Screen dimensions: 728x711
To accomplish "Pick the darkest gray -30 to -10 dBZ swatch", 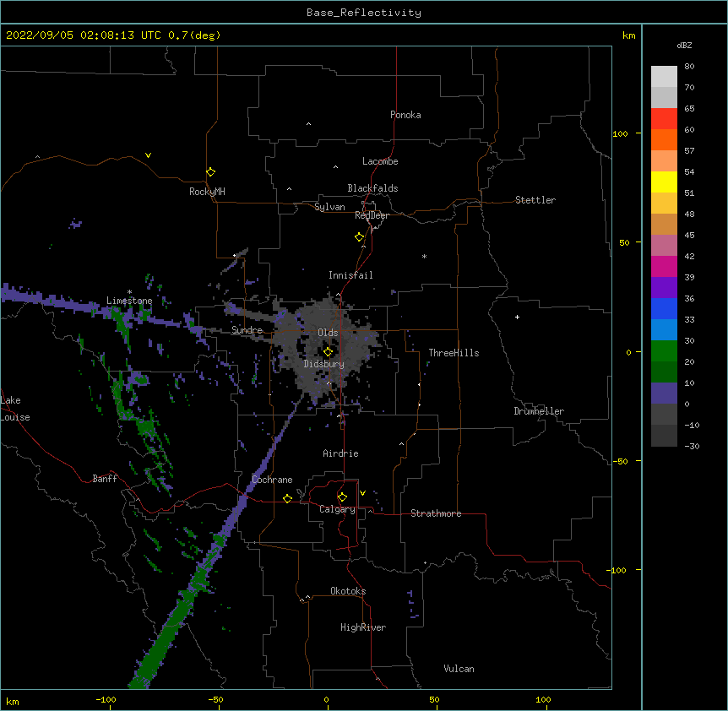I will [x=664, y=436].
